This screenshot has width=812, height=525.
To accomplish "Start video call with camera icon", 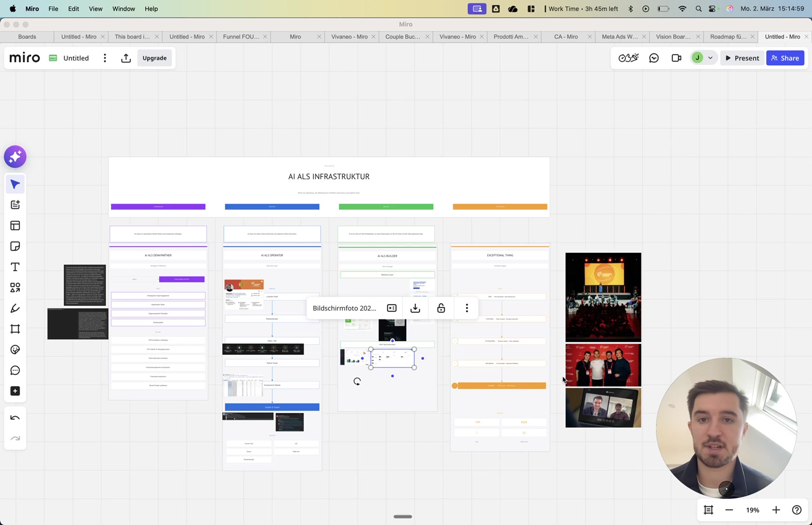I will (x=676, y=58).
